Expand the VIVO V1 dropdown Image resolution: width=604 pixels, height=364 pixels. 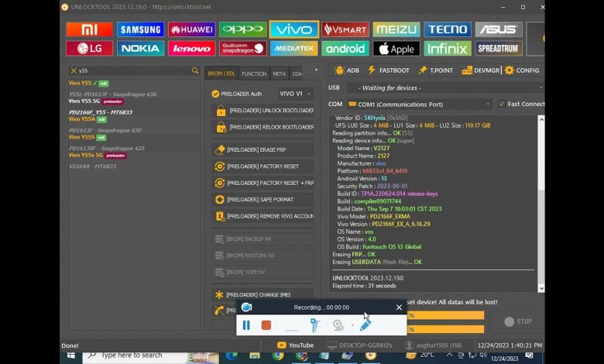click(x=295, y=94)
